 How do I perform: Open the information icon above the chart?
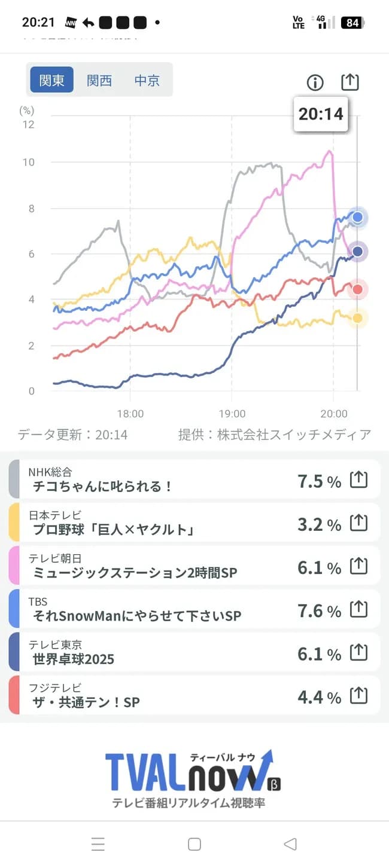[315, 82]
